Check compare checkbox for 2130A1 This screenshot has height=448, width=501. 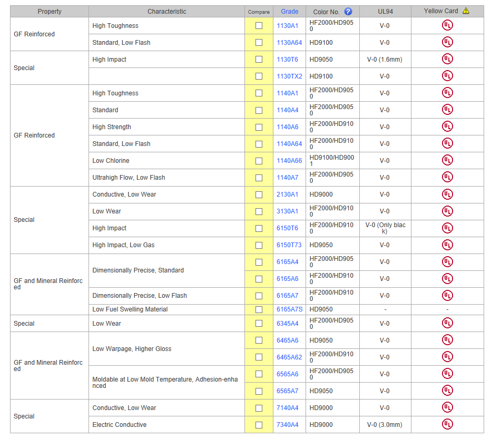pyautogui.click(x=259, y=194)
